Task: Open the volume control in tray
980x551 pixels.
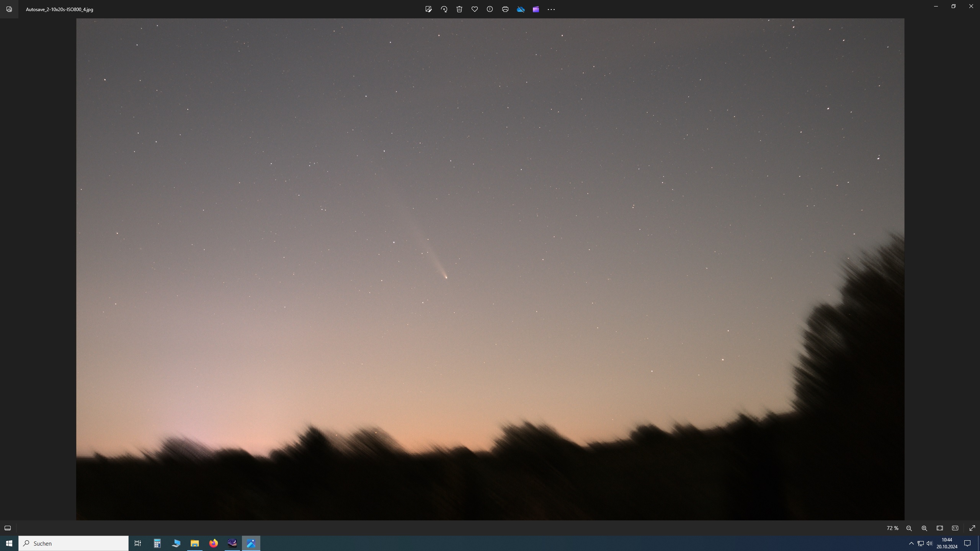Action: pos(929,543)
